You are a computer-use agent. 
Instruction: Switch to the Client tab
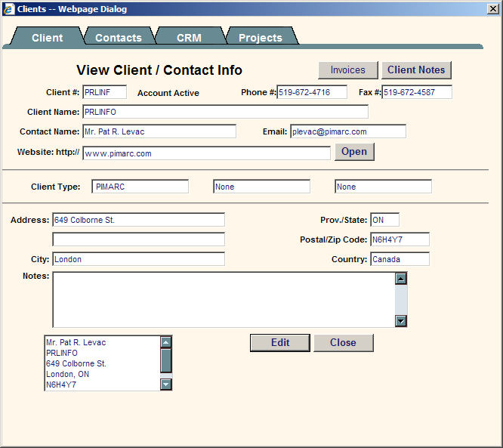point(47,37)
